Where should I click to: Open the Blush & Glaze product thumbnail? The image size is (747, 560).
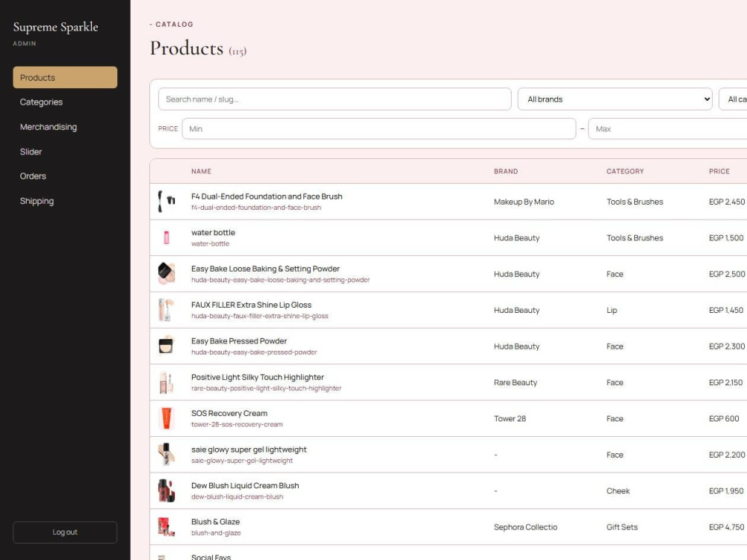(167, 527)
